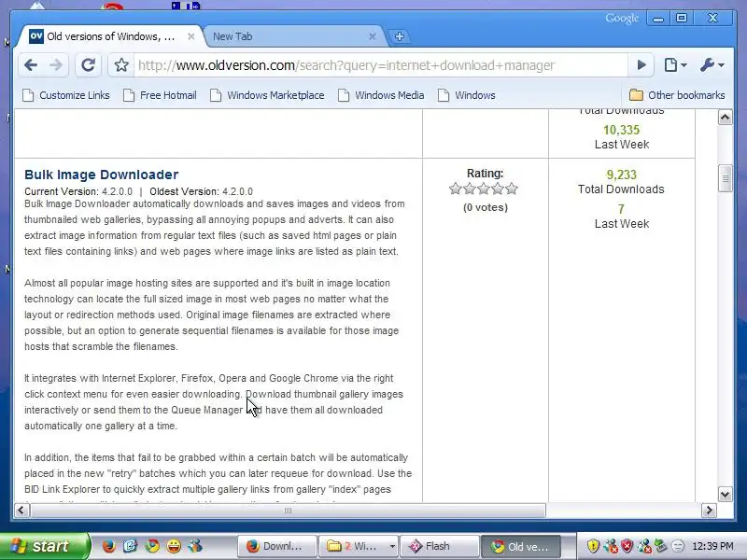747x560 pixels.
Task: Go forward with the forward arrow
Action: pos(56,64)
